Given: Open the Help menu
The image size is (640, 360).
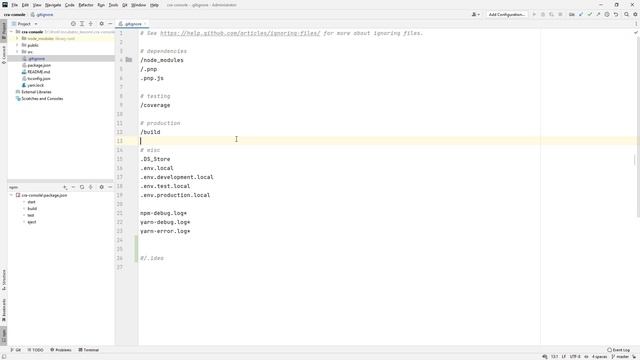Looking at the screenshot, I should (x=154, y=5).
